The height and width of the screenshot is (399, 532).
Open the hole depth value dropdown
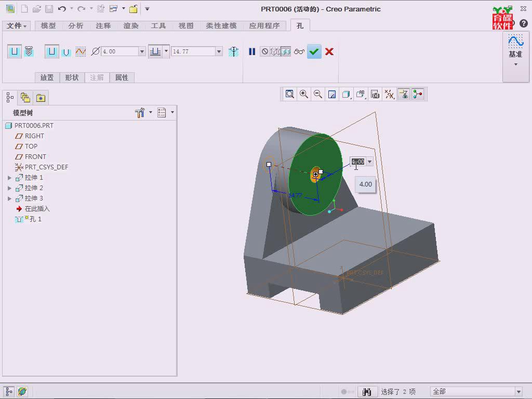click(219, 51)
